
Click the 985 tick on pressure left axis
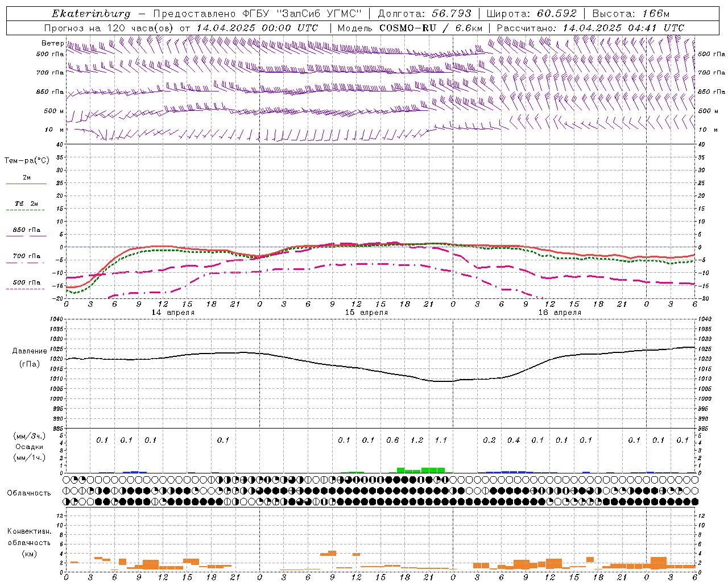tap(57, 429)
